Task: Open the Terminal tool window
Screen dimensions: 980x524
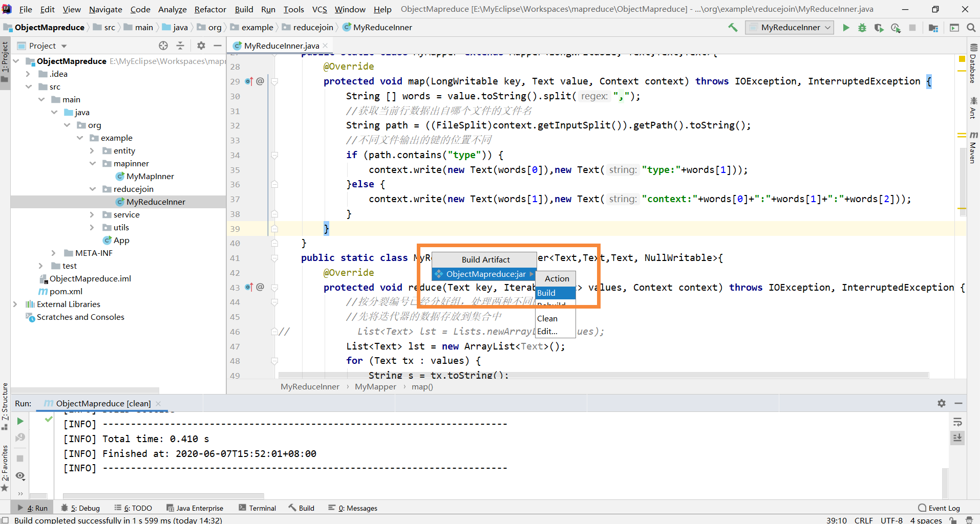Action: coord(257,508)
